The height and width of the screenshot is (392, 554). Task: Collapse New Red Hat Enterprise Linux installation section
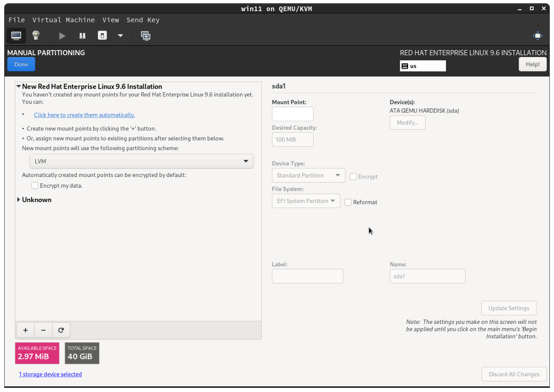coord(19,86)
